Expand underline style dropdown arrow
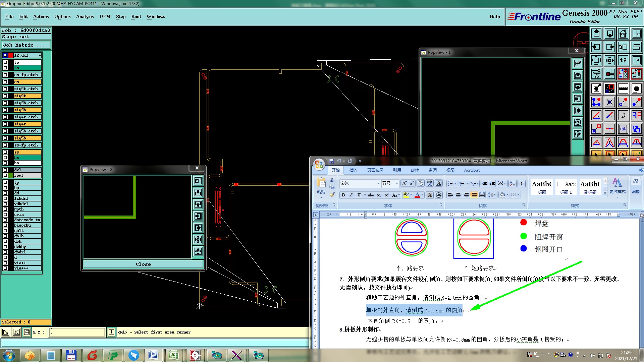Viewport: 644px width, 362px height. [365, 195]
